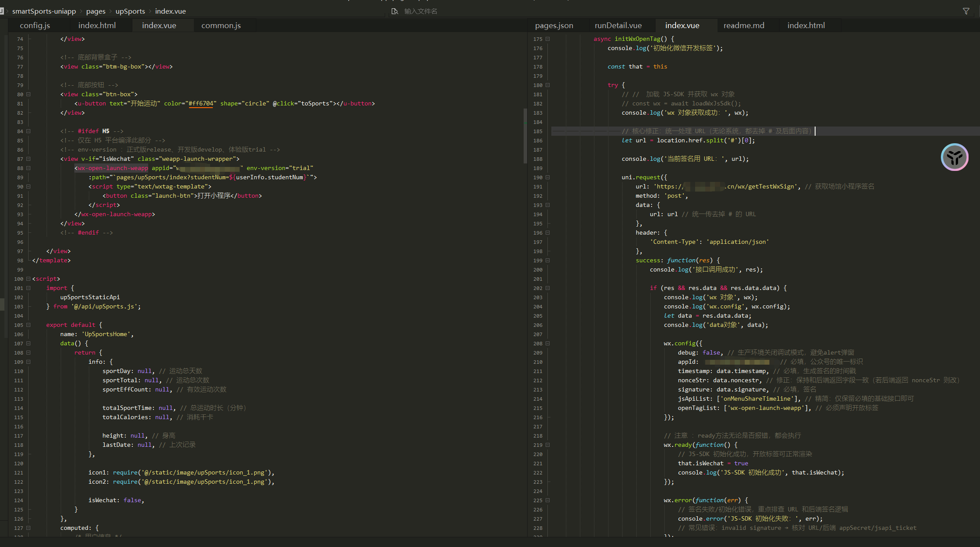Click the file search magnifier icon
This screenshot has width=980, height=547.
(x=394, y=11)
